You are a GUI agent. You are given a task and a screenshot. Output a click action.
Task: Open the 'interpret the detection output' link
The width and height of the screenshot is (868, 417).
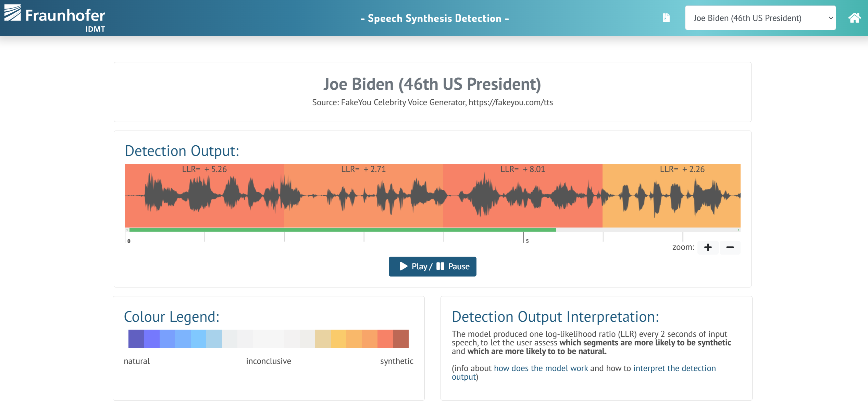coord(674,368)
